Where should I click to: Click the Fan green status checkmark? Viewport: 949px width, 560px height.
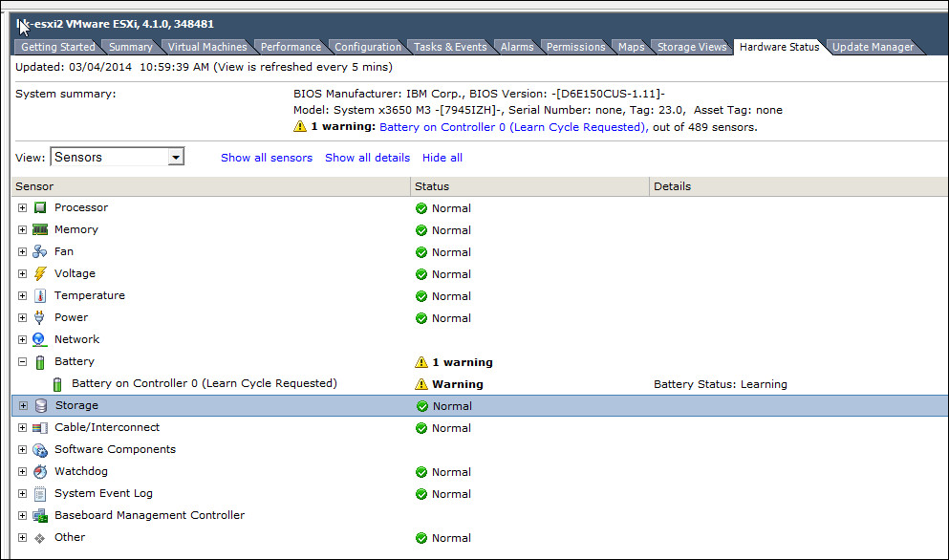tap(421, 252)
